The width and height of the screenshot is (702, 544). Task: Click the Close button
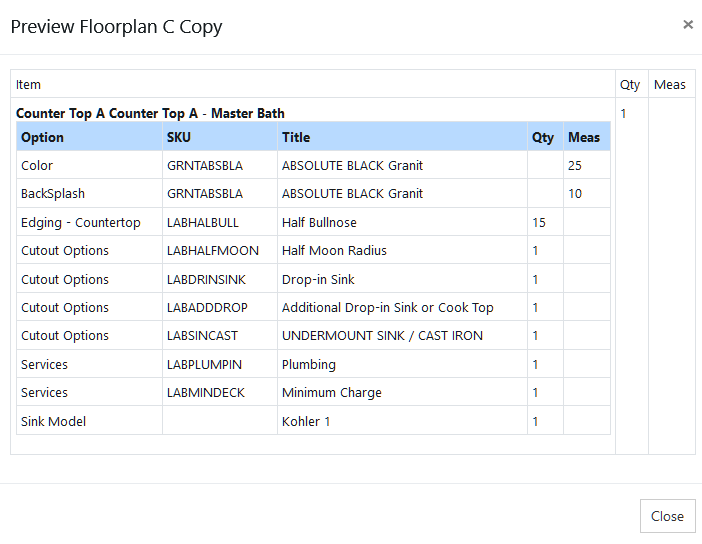pos(667,516)
